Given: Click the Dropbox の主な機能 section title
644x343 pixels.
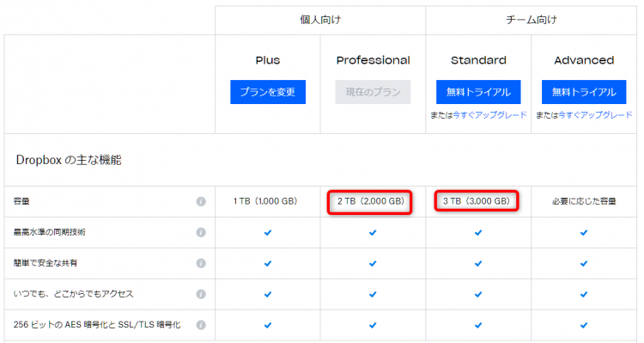Looking at the screenshot, I should click(x=69, y=160).
